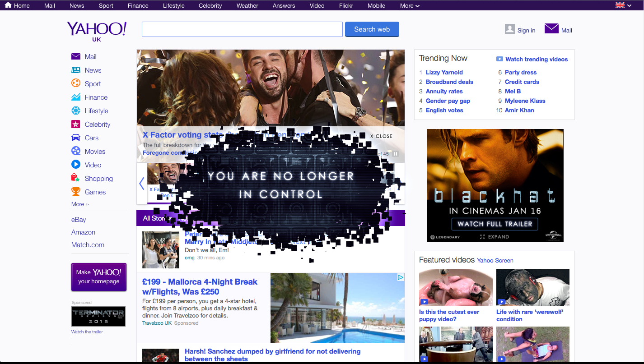Click the Watch trending videos play icon

point(499,59)
